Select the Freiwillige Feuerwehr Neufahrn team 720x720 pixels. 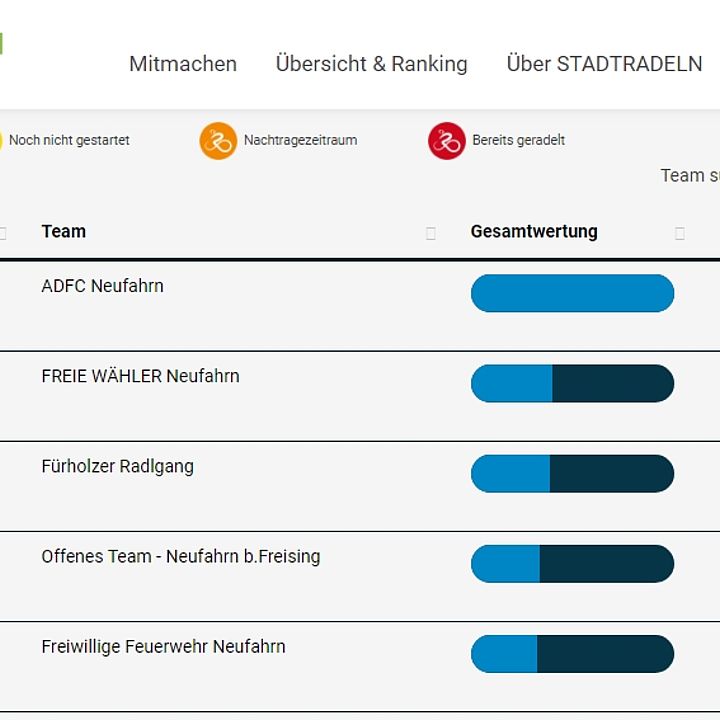pos(163,647)
